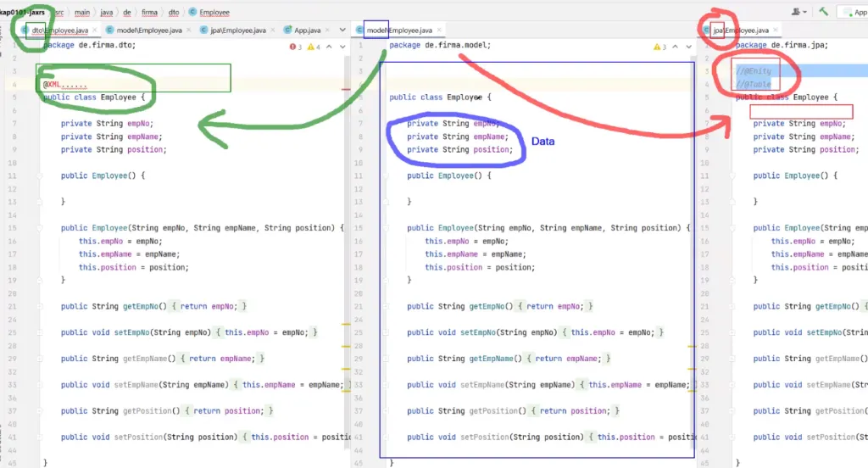Click 'this.position = position;' in model constructor
This screenshot has height=468, width=868.
(480, 268)
